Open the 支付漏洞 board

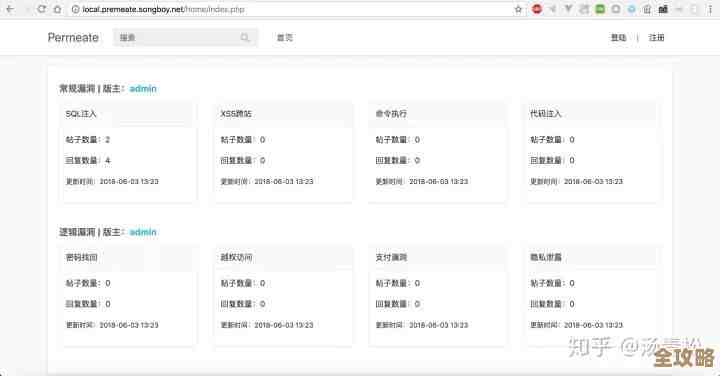(391, 258)
